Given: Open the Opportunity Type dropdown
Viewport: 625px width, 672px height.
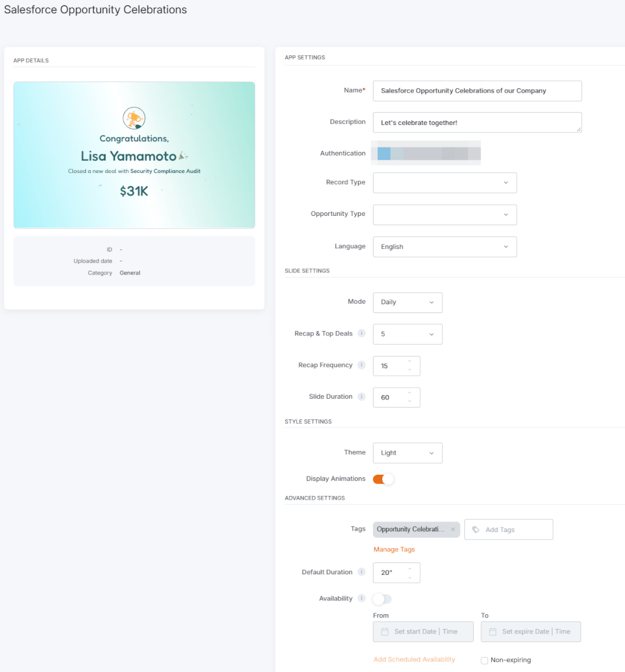Looking at the screenshot, I should [x=445, y=215].
